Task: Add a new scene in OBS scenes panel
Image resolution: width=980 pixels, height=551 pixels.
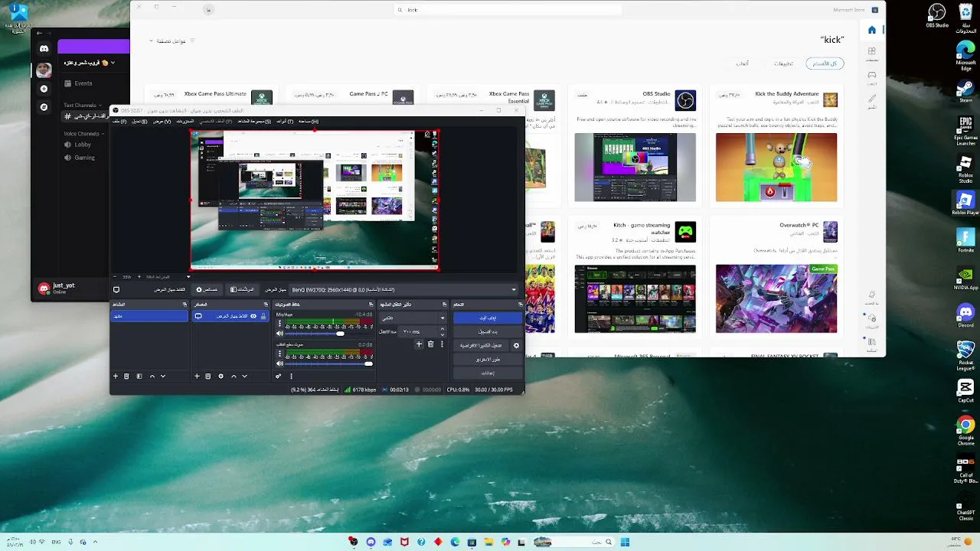Action: pos(116,377)
